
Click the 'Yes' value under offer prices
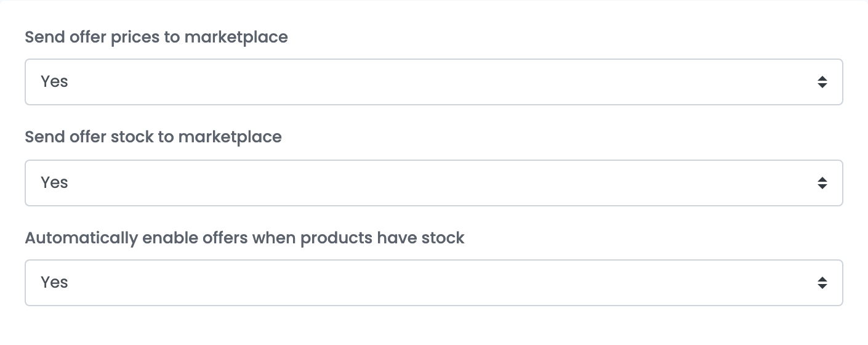coord(54,81)
